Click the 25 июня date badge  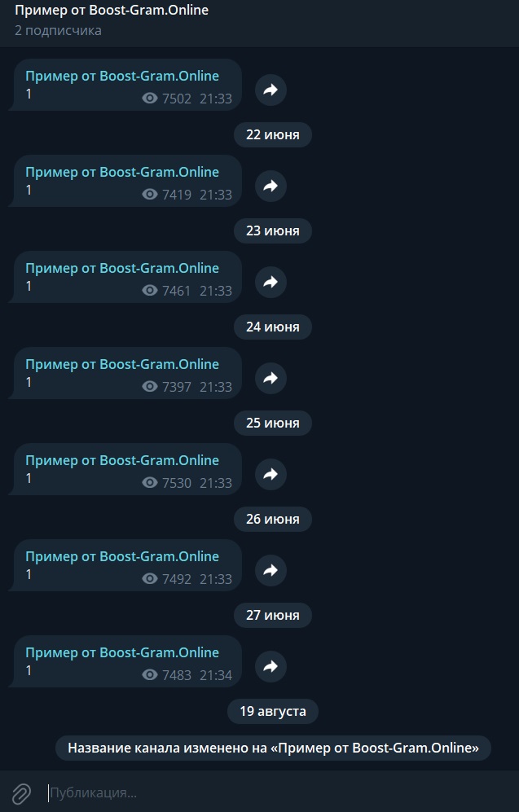[272, 423]
